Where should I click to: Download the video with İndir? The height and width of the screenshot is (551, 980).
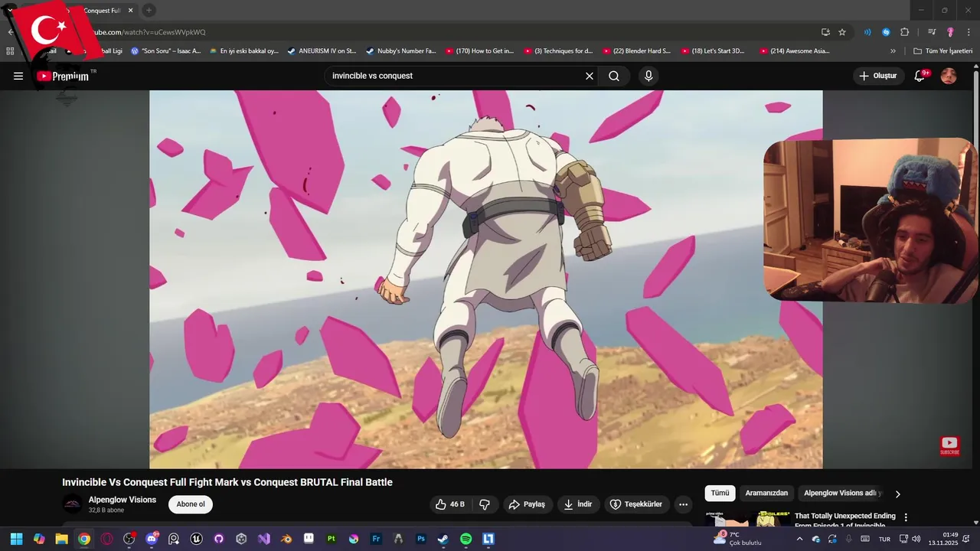(578, 504)
